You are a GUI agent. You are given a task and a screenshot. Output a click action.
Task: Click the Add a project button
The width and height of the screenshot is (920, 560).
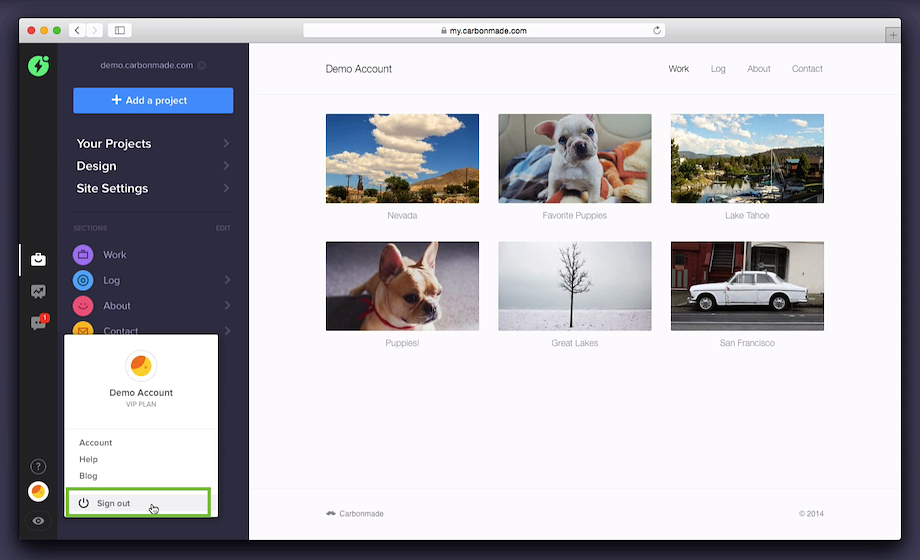coord(153,100)
